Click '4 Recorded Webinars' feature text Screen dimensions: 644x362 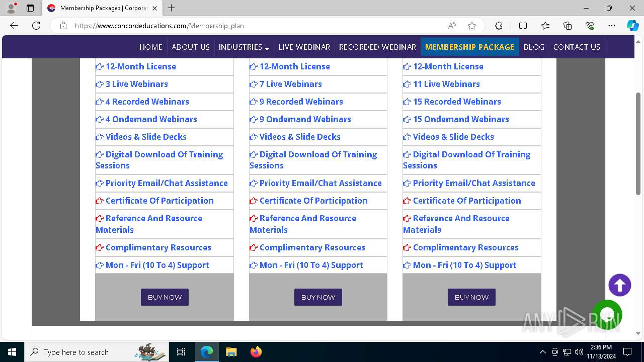coord(147,102)
